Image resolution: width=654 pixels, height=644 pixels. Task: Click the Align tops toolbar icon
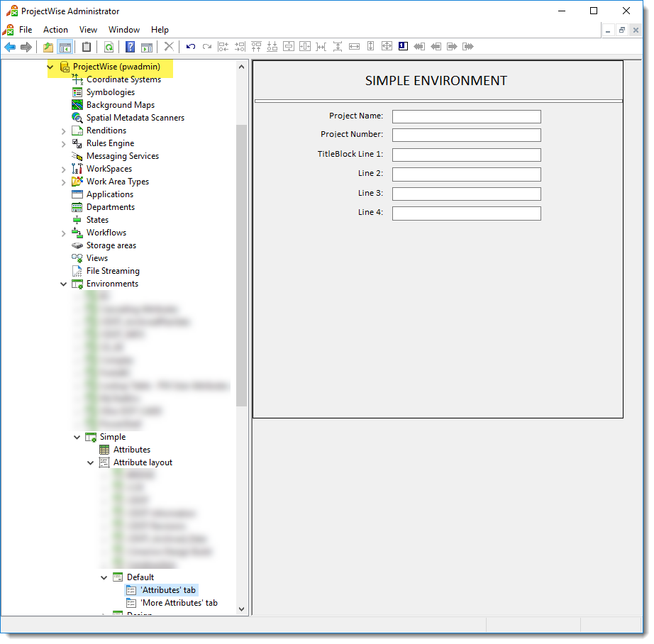[256, 46]
